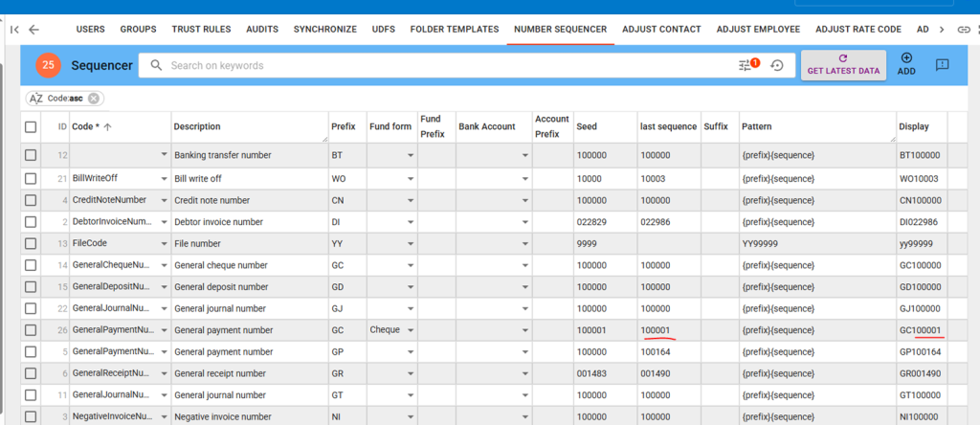This screenshot has width=980, height=425.
Task: Open the FOLDER TEMPLATES tab
Action: [455, 29]
